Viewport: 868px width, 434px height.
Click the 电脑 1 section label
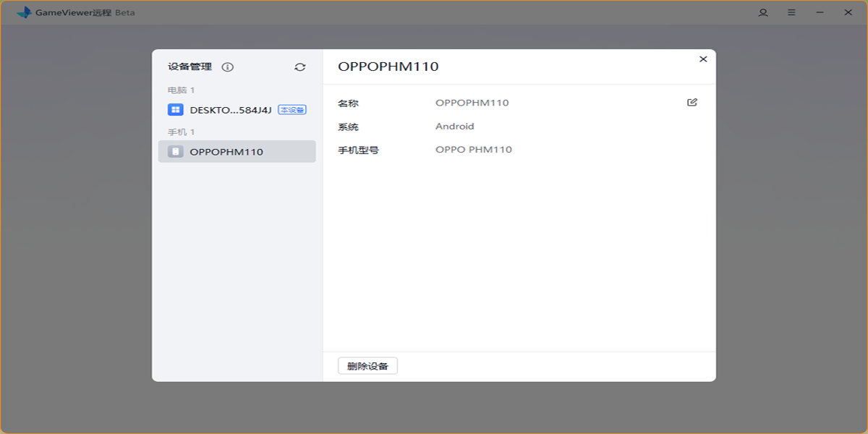click(x=182, y=90)
